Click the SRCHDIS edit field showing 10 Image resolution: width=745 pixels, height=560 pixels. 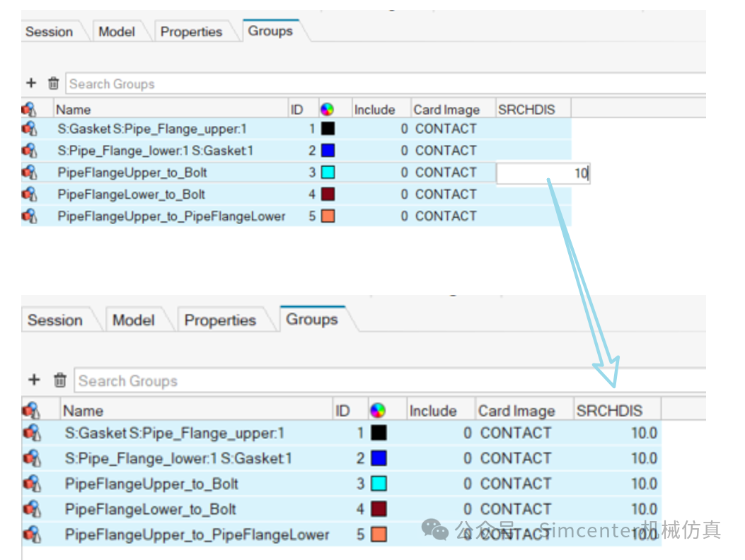click(543, 173)
